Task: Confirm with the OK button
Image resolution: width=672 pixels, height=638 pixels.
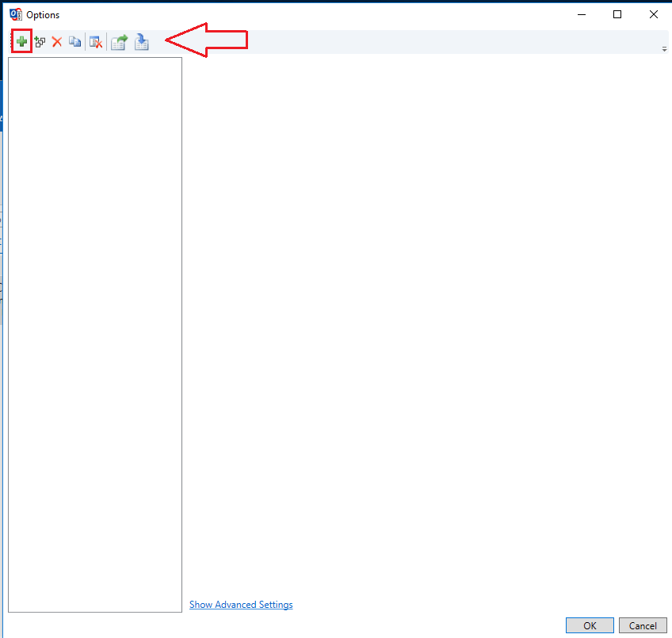Action: tap(590, 625)
